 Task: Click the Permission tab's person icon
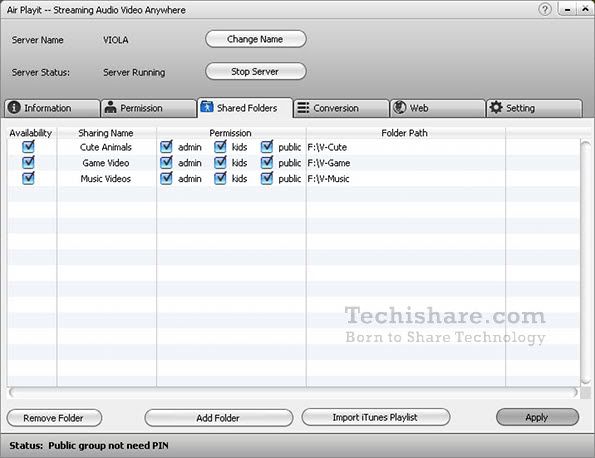click(x=110, y=107)
